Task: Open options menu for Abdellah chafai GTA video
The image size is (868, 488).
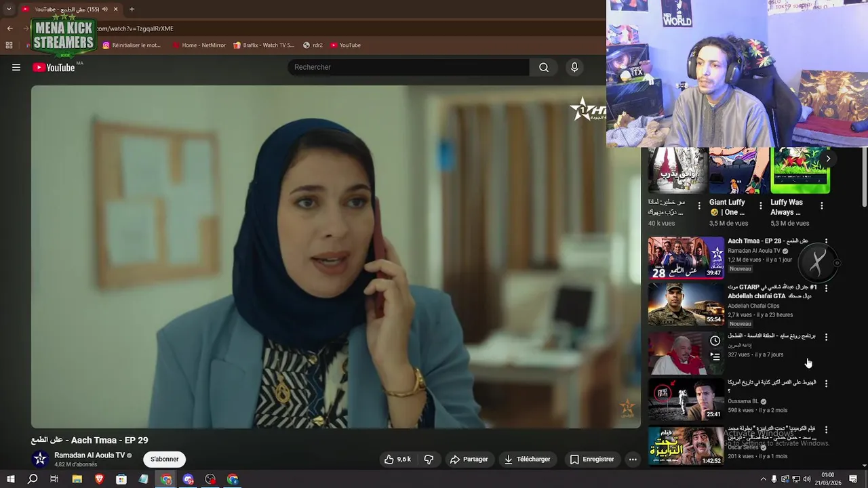Action: pos(826,288)
